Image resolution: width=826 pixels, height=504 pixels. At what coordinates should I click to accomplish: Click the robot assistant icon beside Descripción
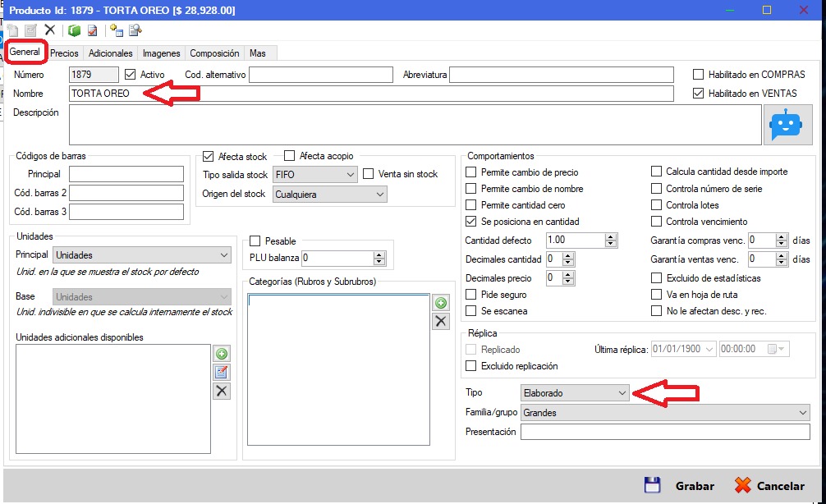pos(782,125)
